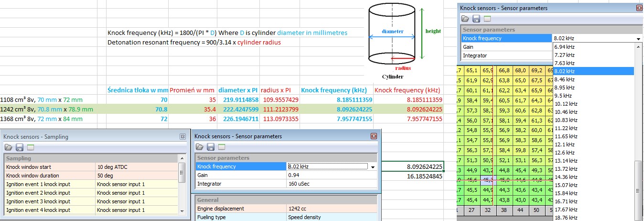Click open folder icon in top-right Sensor parameters panel
Screen dimensions: 644x221
pos(465,19)
